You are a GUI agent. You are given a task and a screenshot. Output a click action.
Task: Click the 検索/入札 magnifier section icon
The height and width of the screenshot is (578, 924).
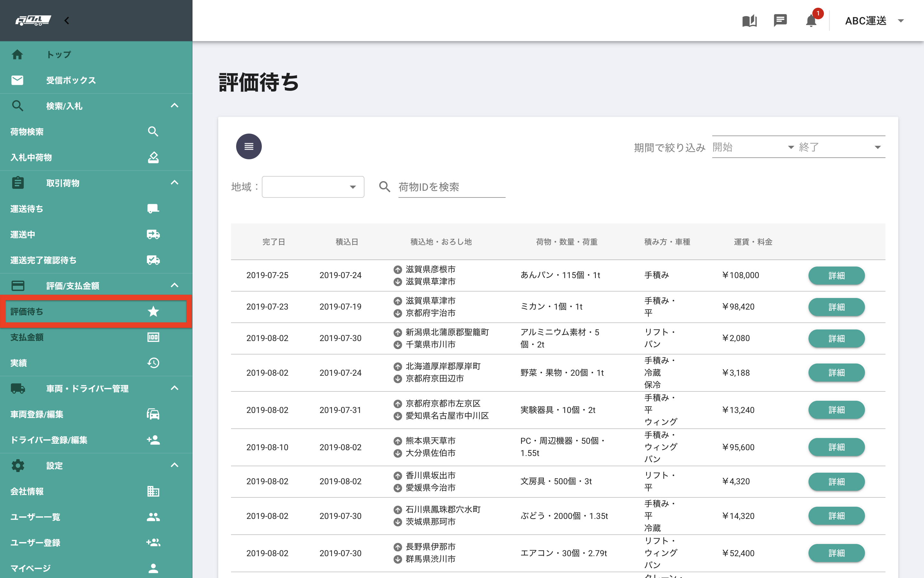[x=18, y=106]
